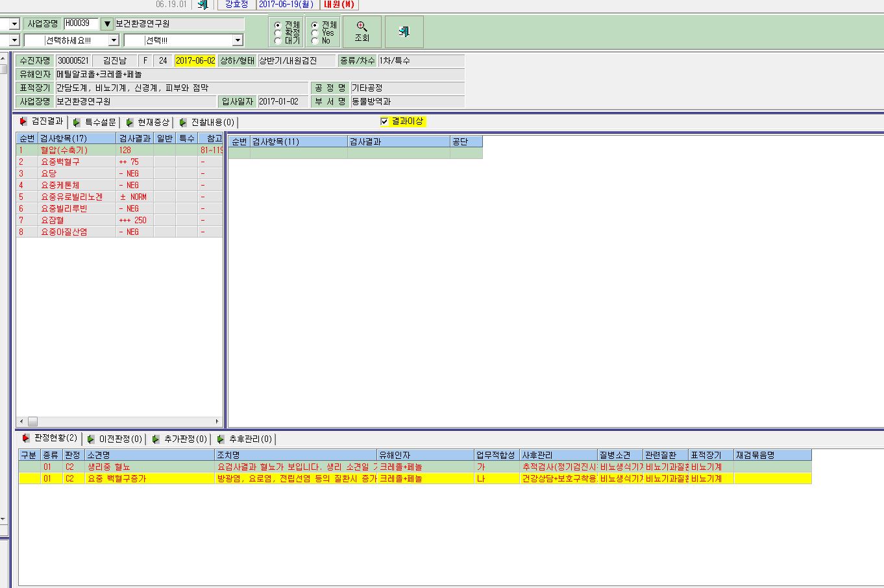Click the 조회 search magnifier button
Image resolution: width=884 pixels, height=588 pixels.
362,32
